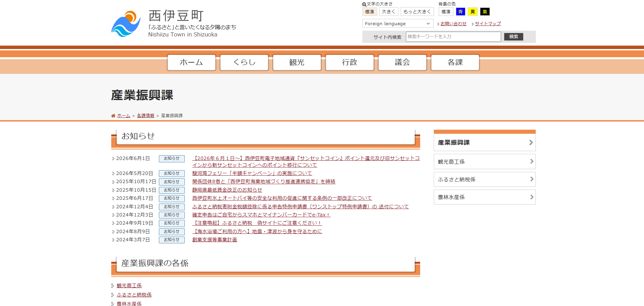Viewport: 644px width, 306px height.
Task: Select 観光商工係 in the sidebar menu
Action: coord(484,162)
